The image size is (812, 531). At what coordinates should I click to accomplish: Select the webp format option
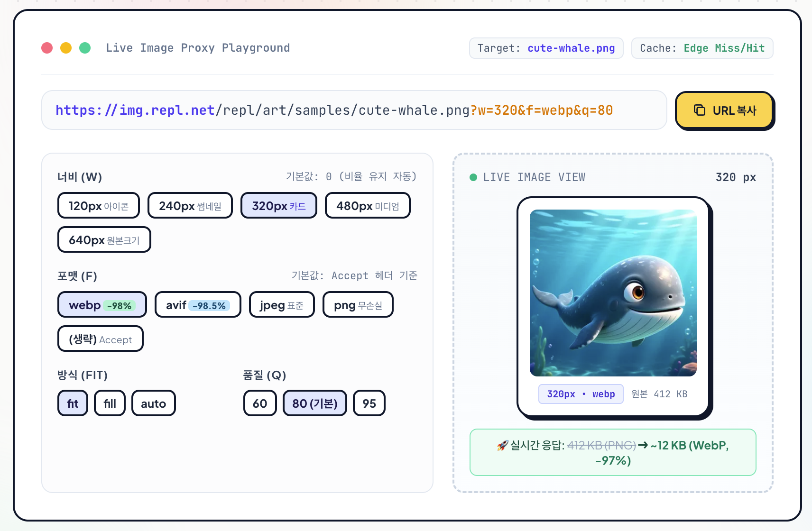tap(102, 305)
